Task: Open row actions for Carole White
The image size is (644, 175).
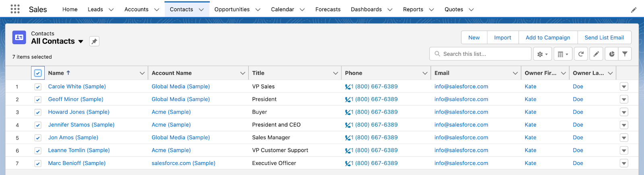Action: tap(624, 87)
